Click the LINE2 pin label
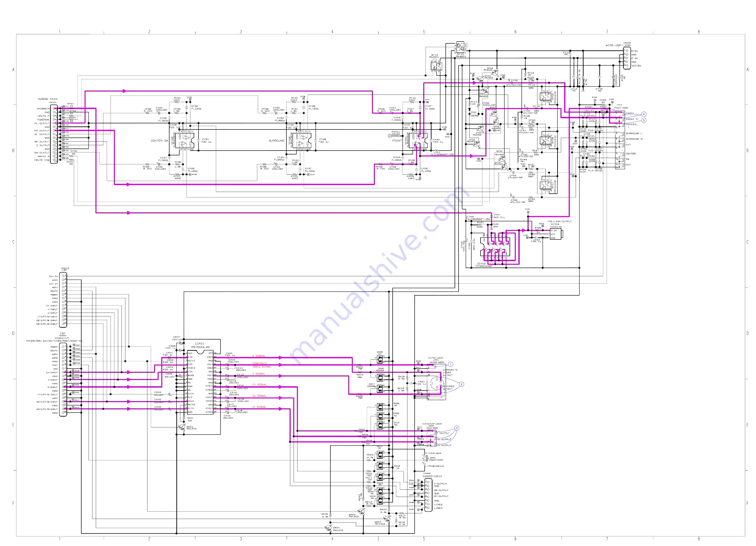756x546 pixels. (438, 504)
